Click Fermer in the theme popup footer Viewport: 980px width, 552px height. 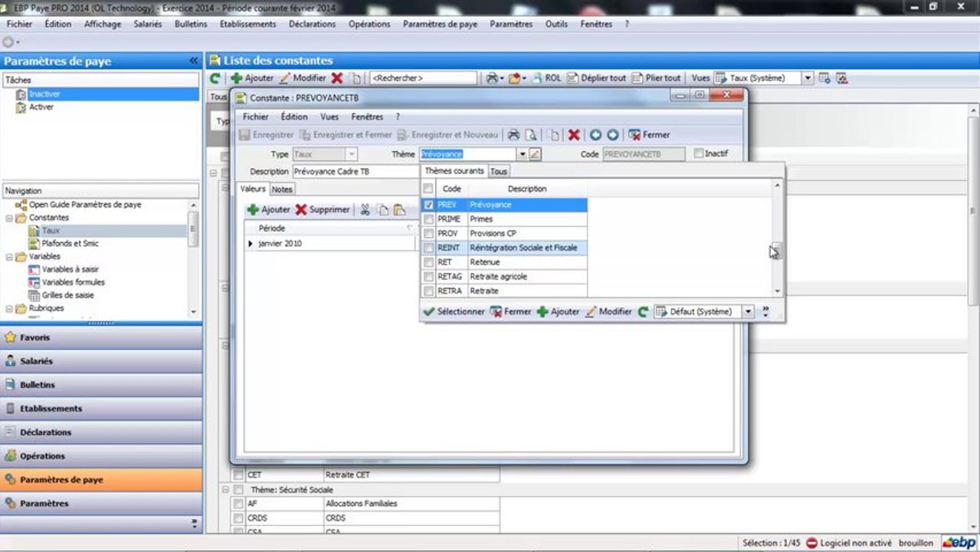click(511, 312)
